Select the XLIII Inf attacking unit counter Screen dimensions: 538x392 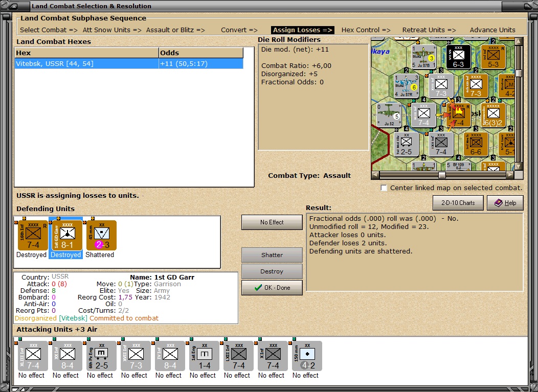[x=33, y=356]
